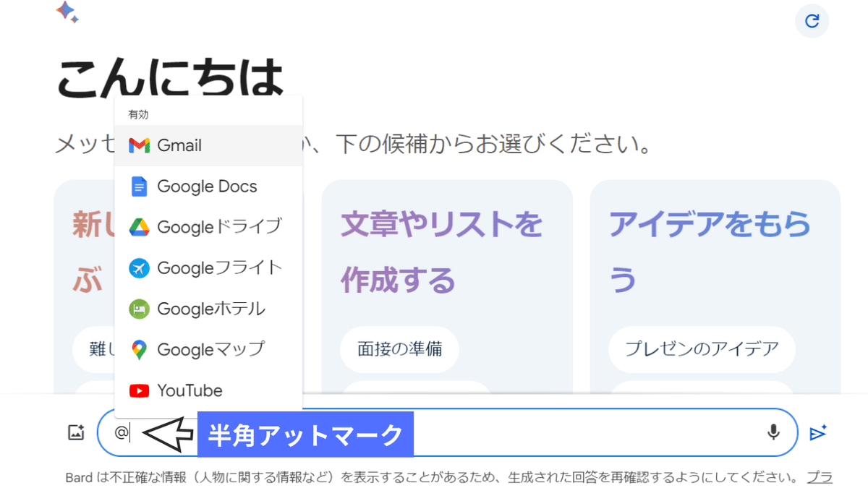Click the Google Drive triangle icon
The height and width of the screenshot is (488, 868).
pos(139,227)
